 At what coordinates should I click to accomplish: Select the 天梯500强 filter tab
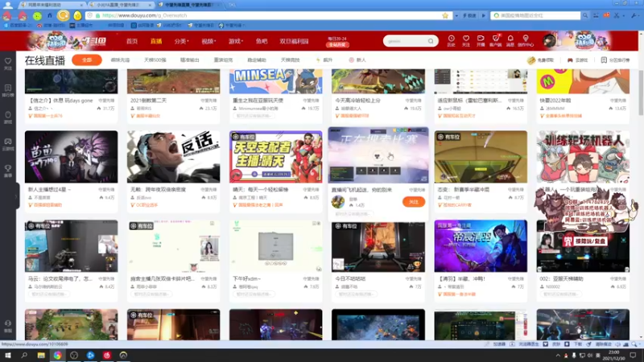click(x=155, y=60)
